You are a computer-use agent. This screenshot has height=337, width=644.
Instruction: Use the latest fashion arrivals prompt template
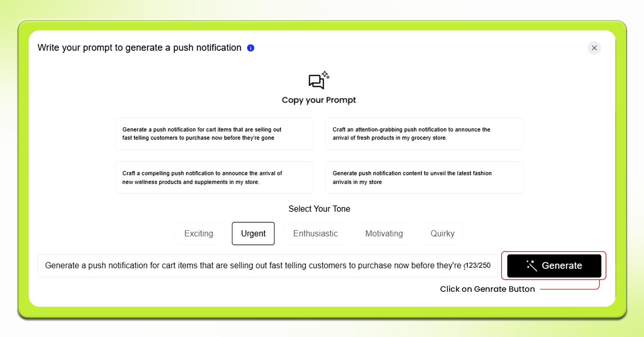point(424,177)
